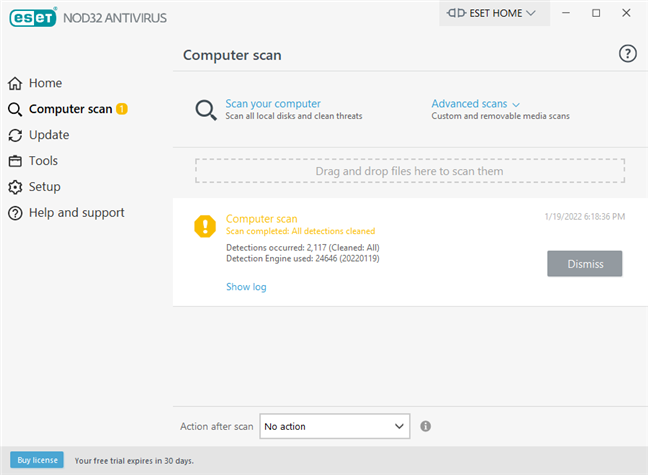Expand the Advanced scans dropdown
The height and width of the screenshot is (475, 648).
(476, 104)
